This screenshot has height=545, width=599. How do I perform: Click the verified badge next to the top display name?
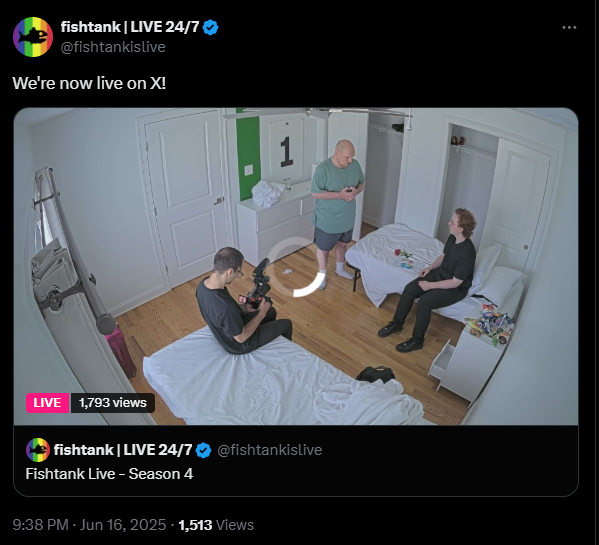[x=210, y=27]
